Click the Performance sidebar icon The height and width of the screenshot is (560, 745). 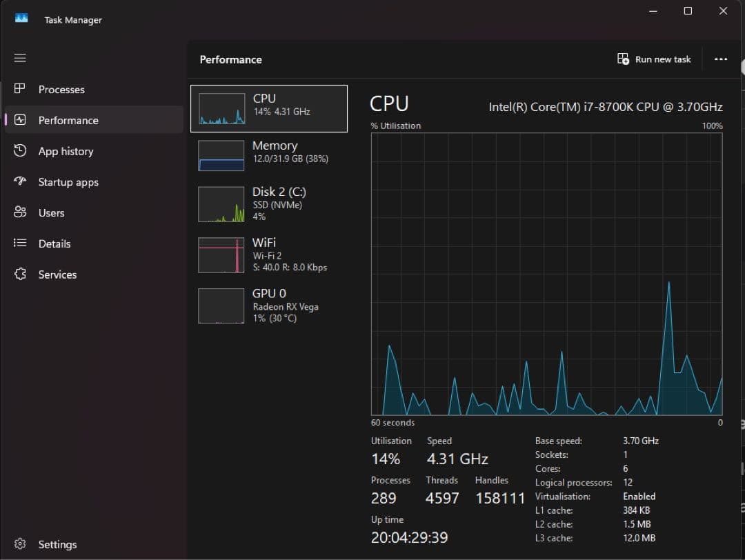(20, 120)
